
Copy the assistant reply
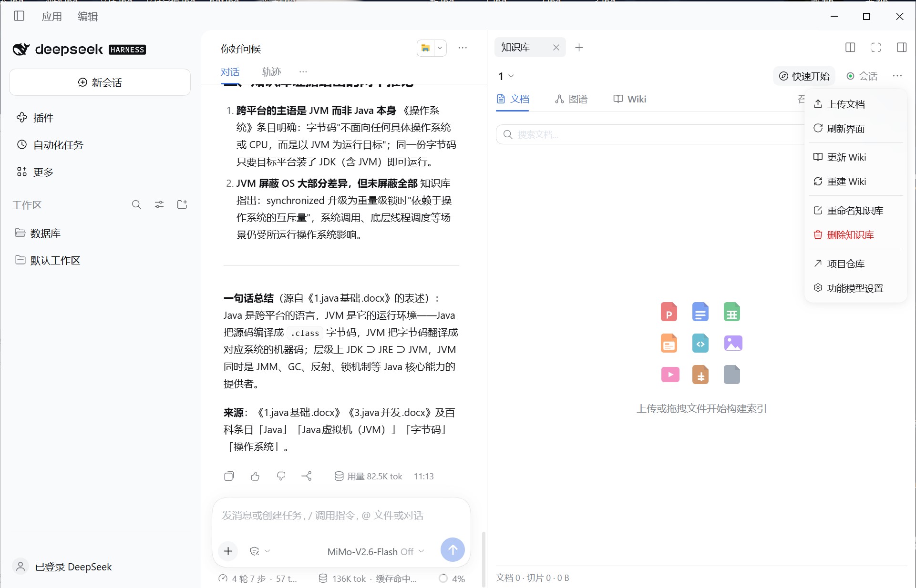(x=229, y=476)
